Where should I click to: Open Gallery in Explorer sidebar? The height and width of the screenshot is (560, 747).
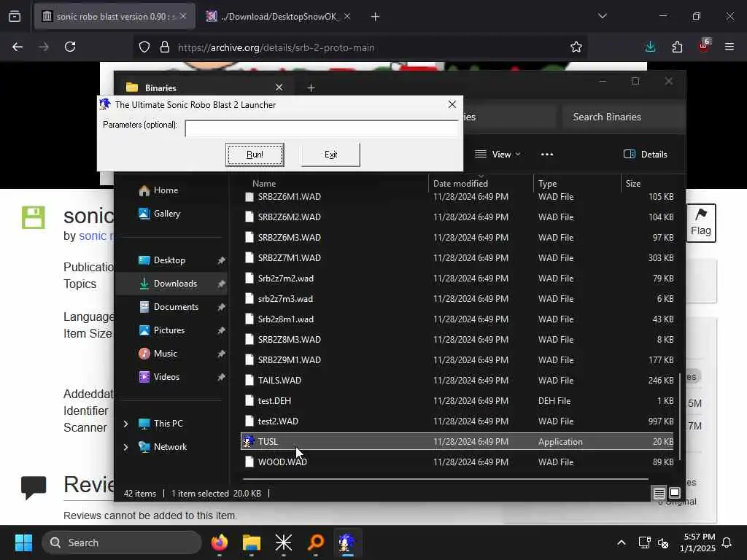167,214
